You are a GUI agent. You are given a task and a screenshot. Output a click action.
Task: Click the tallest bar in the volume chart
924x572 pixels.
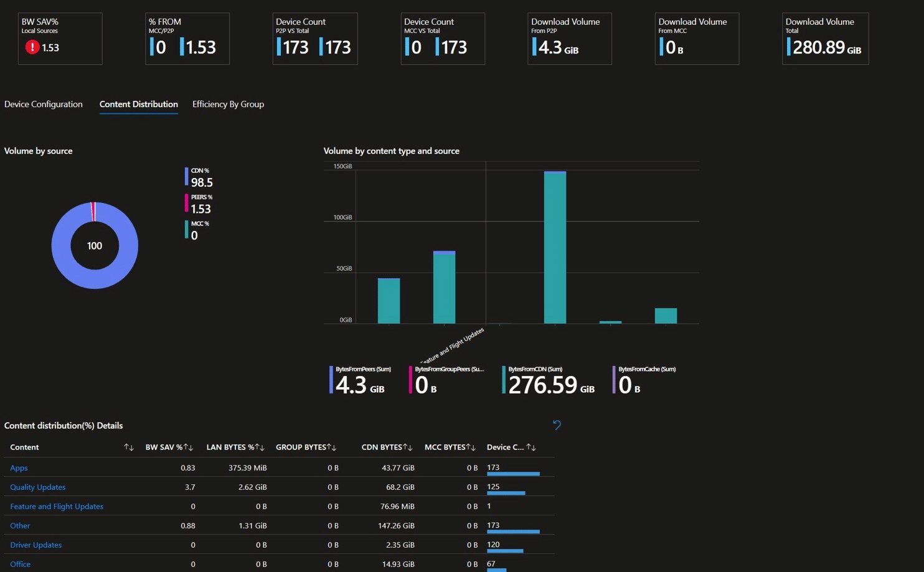point(555,249)
